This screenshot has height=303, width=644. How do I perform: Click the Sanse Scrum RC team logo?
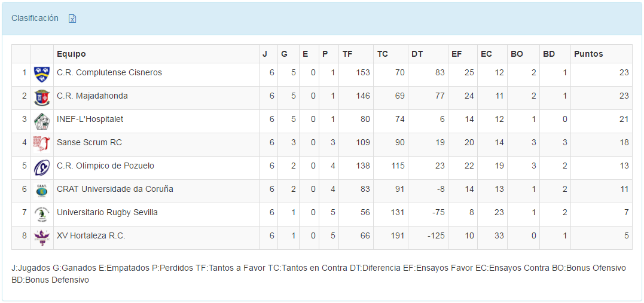point(41,144)
